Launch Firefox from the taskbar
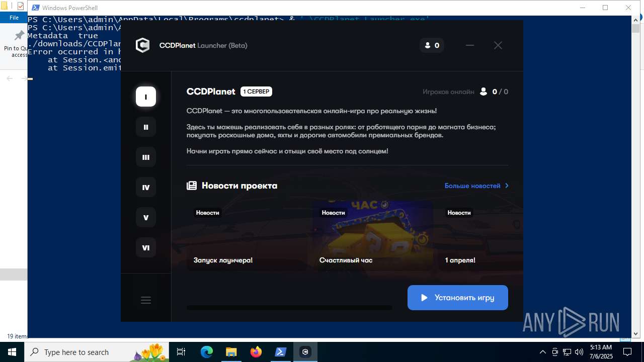 pos(256,352)
